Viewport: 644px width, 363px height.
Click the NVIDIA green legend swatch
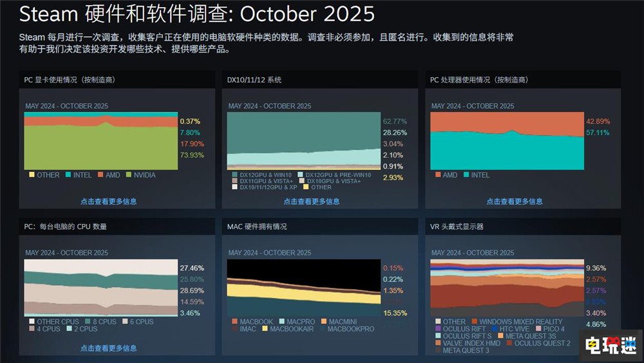(129, 175)
